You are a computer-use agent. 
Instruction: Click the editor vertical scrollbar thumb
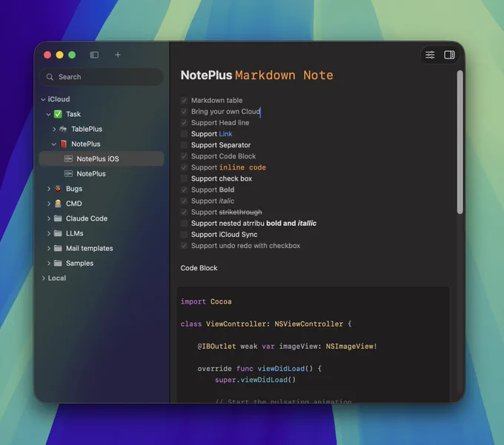click(x=460, y=142)
